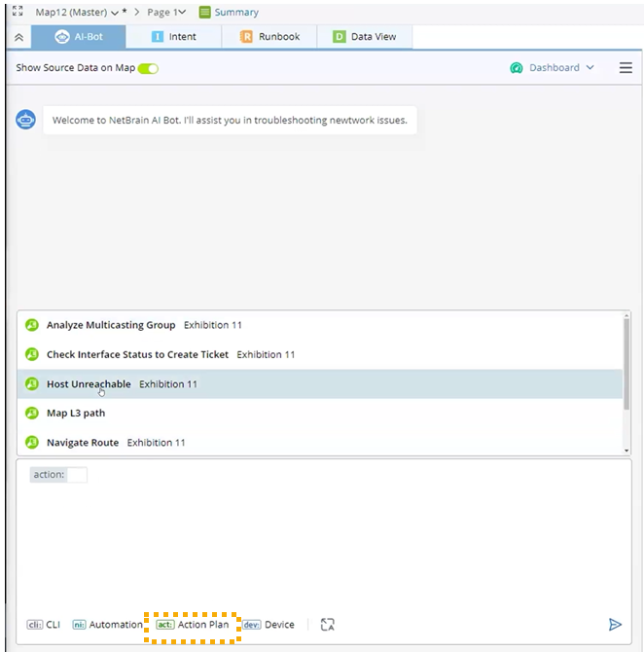The height and width of the screenshot is (652, 644).
Task: Select Host Unreachable action plan
Action: point(320,383)
